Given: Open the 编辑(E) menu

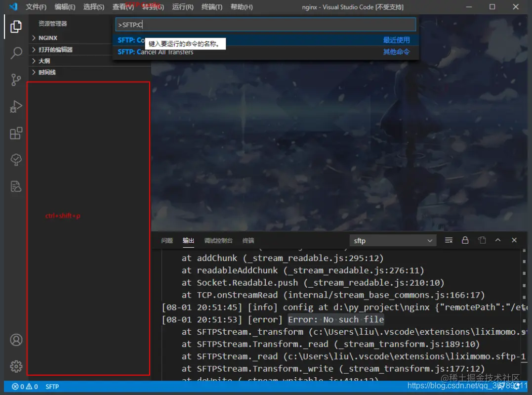Looking at the screenshot, I should tap(65, 7).
